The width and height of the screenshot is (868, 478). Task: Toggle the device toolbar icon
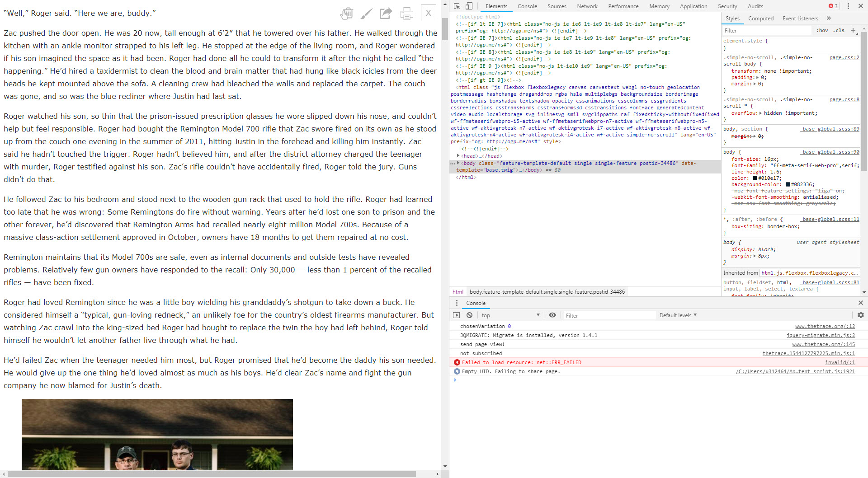469,6
